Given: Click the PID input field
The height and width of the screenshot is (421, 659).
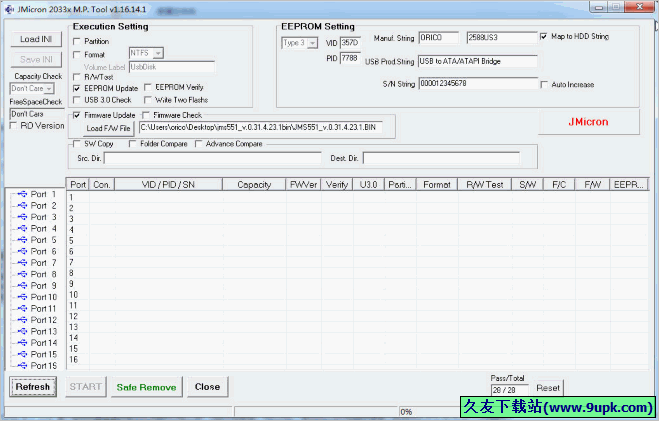Looking at the screenshot, I should point(351,58).
